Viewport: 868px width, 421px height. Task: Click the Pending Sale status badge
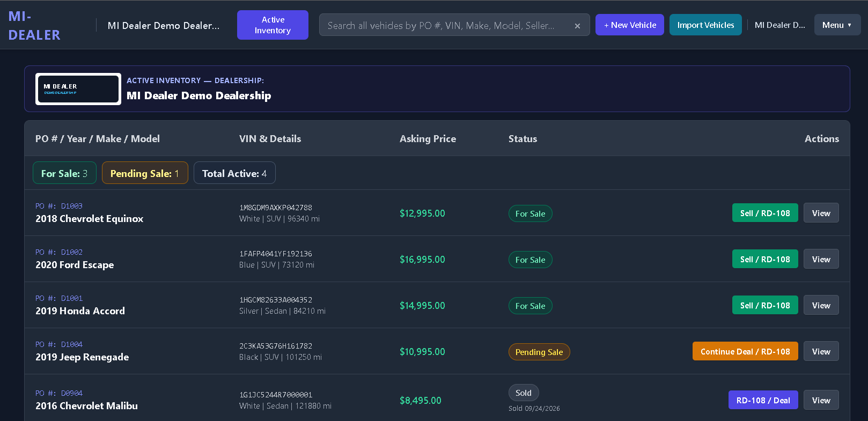point(539,352)
